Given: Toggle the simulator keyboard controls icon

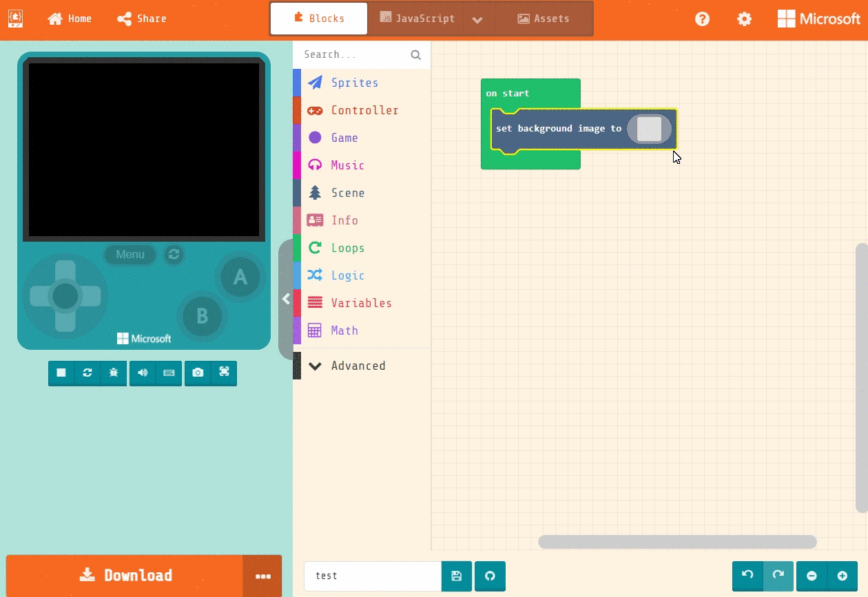Looking at the screenshot, I should (169, 373).
